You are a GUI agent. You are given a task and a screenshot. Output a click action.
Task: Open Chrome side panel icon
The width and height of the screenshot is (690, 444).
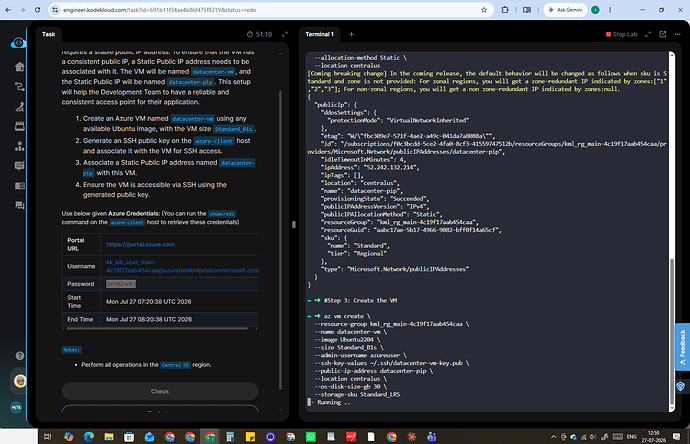[x=527, y=10]
